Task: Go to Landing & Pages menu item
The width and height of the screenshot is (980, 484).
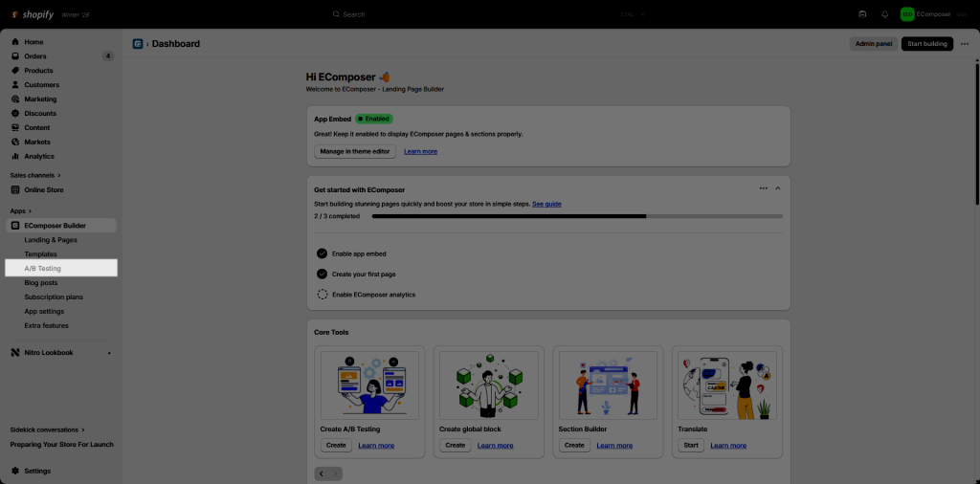Action: 51,240
